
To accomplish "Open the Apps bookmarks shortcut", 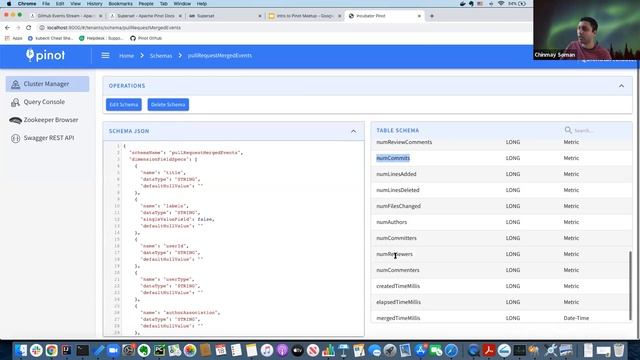I will [13, 38].
